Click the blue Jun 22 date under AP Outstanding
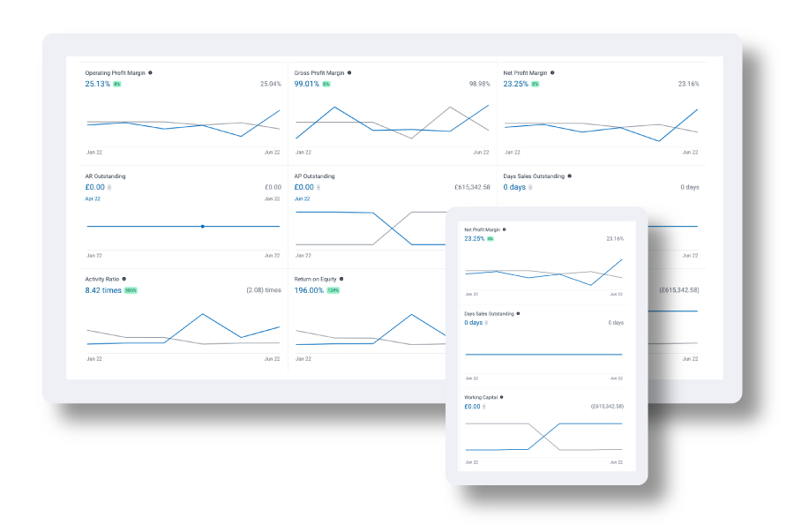The width and height of the screenshot is (794, 532). 303,199
